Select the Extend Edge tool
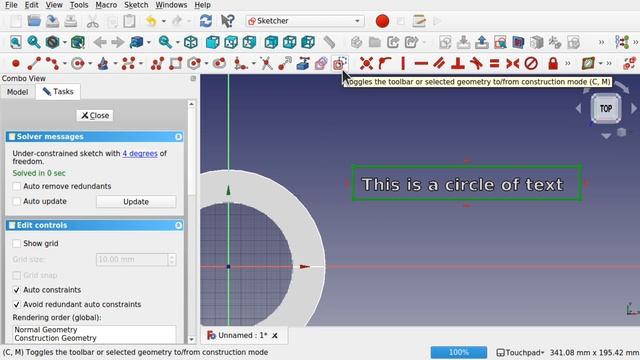Image resolution: width=640 pixels, height=360 pixels. pos(284,64)
